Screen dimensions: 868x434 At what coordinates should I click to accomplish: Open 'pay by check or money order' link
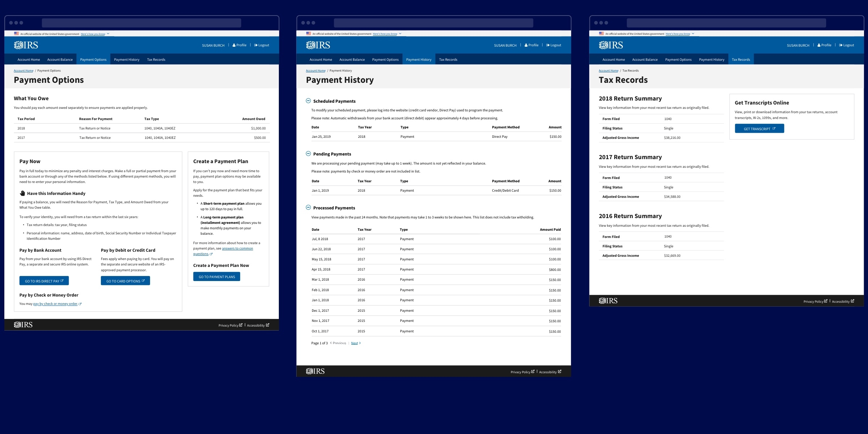pos(55,304)
